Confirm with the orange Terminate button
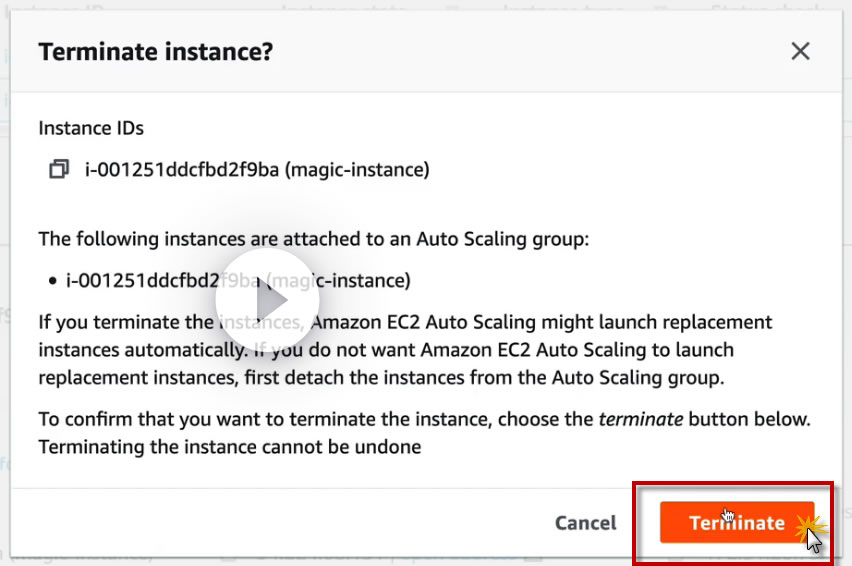Viewport: 852px width, 566px height. coord(737,523)
